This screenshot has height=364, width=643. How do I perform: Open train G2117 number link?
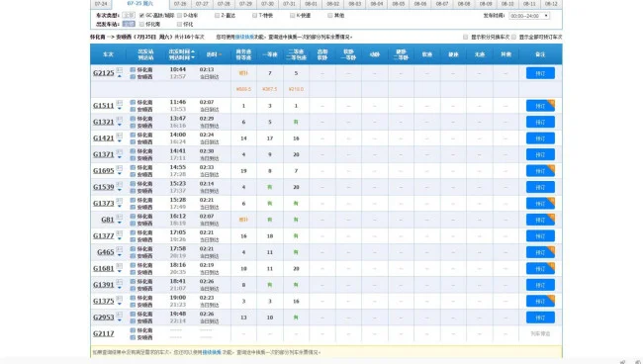103,333
